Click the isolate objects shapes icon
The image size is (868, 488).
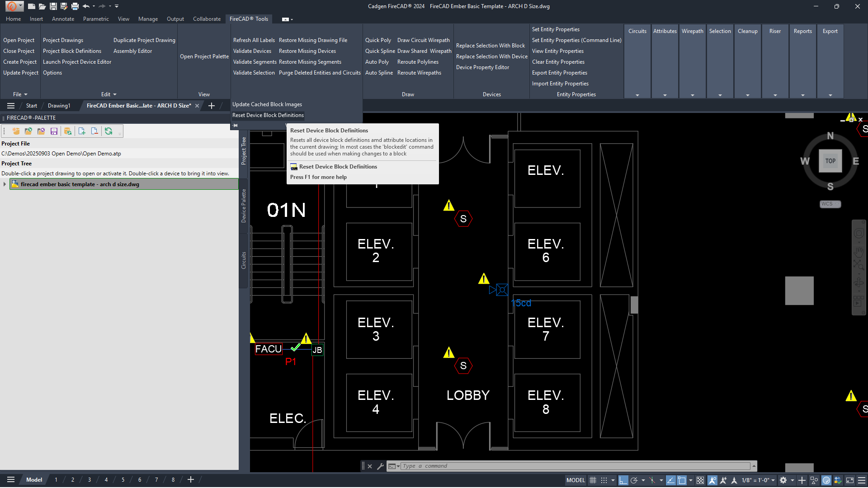pos(814,480)
